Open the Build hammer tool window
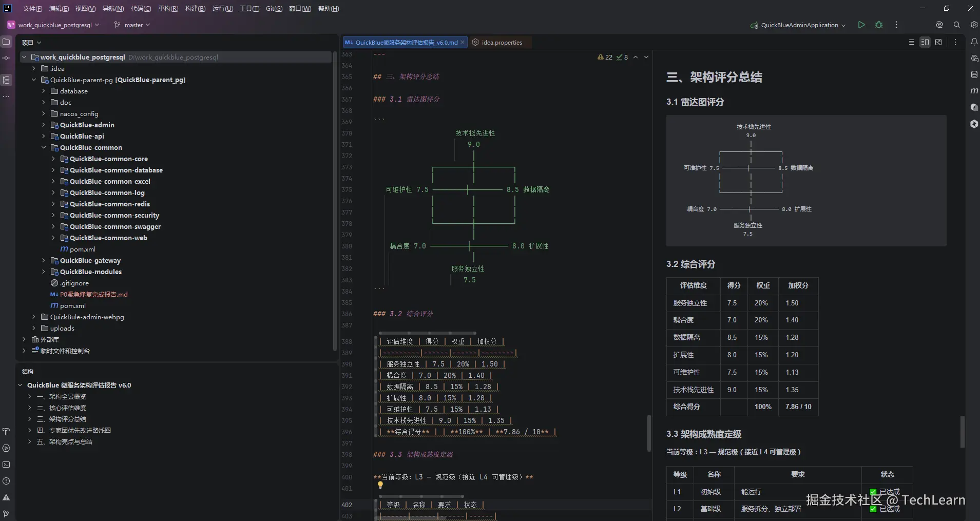Image resolution: width=980 pixels, height=521 pixels. click(x=6, y=432)
